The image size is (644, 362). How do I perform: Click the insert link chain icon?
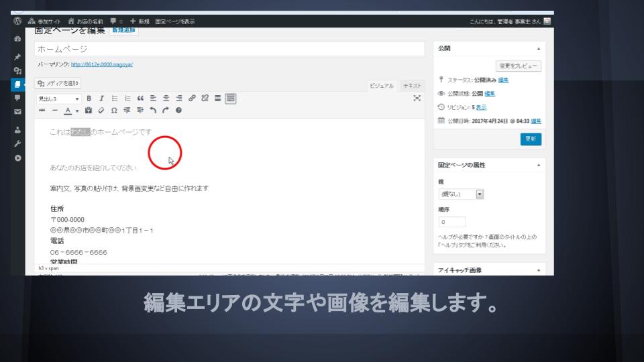[x=193, y=99]
